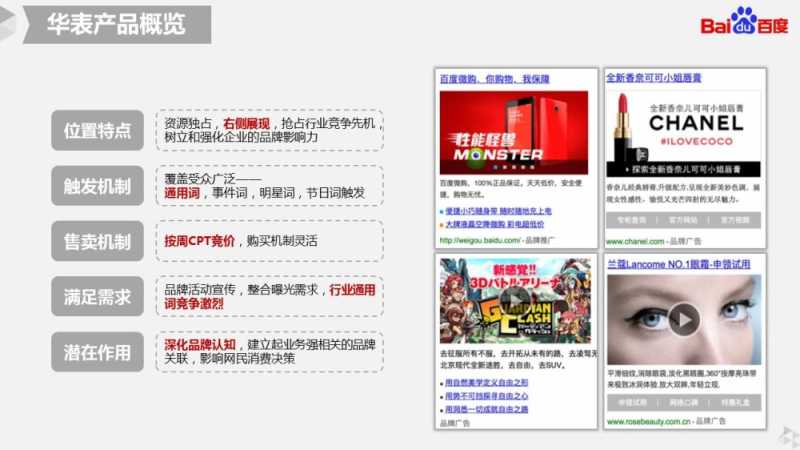The image size is (800, 450).
Task: Open the 用洞悉一切成就自由之路 link
Action: pos(486,409)
